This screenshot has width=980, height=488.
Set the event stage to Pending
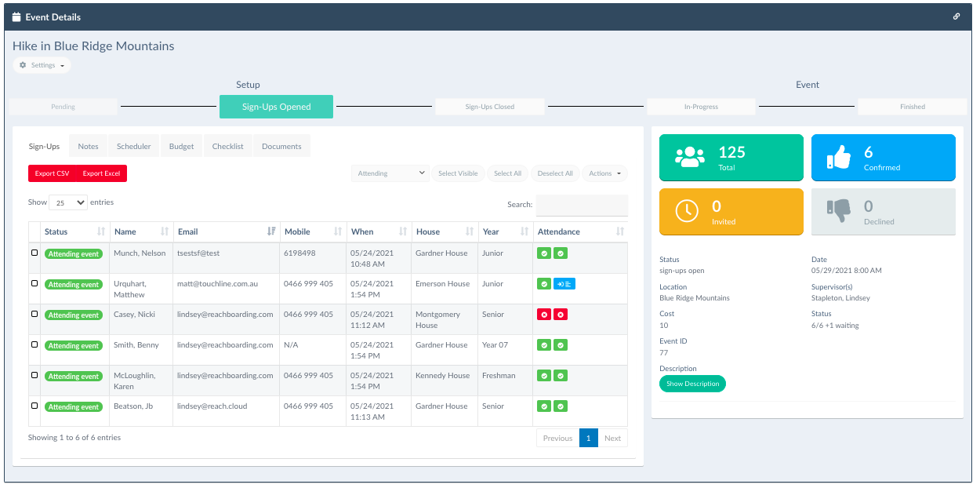point(63,107)
